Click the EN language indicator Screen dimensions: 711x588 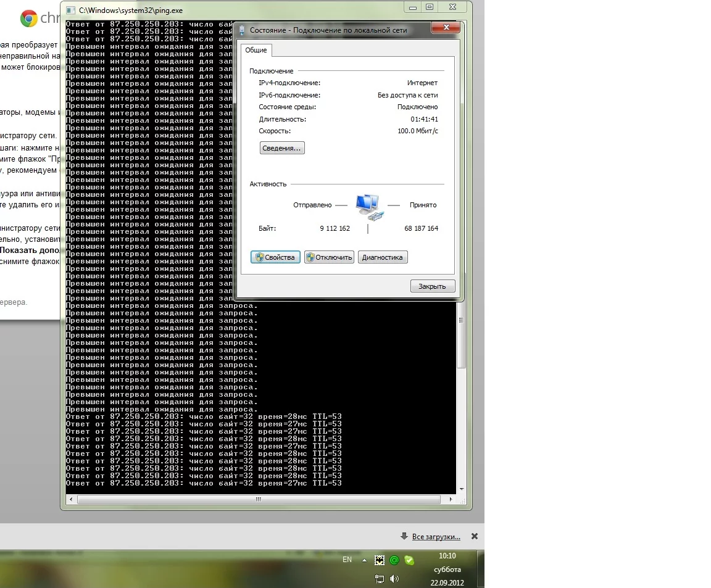pyautogui.click(x=347, y=560)
